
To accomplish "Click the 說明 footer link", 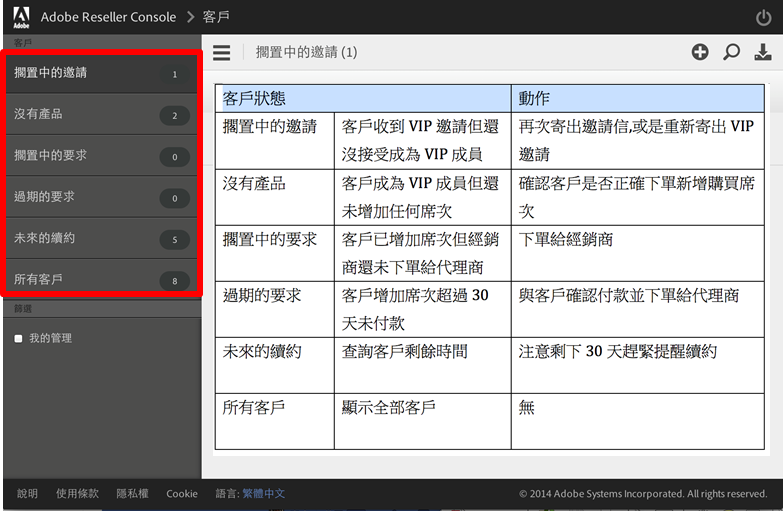I will [x=27, y=494].
